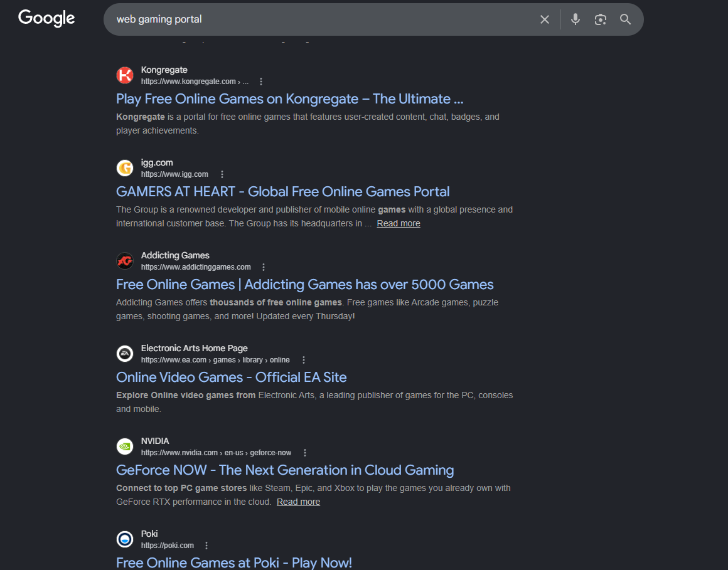This screenshot has width=728, height=570.
Task: Open search by image camera icon
Action: [601, 19]
